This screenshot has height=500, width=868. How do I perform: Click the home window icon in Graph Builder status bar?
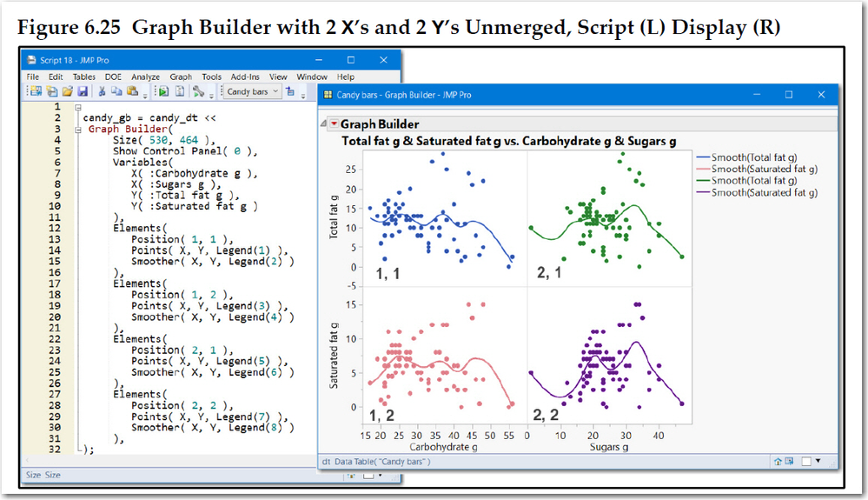(778, 461)
